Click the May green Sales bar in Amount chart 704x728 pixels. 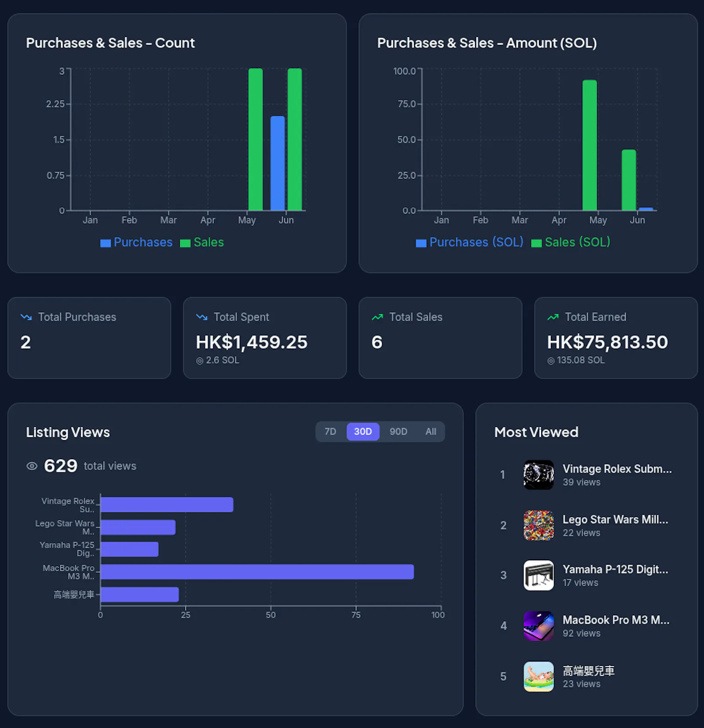click(590, 145)
